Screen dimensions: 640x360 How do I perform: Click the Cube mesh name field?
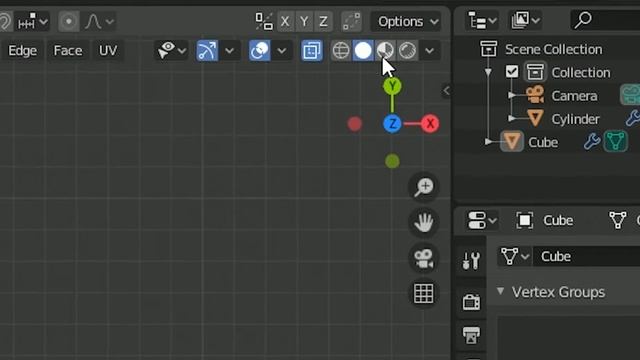587,256
